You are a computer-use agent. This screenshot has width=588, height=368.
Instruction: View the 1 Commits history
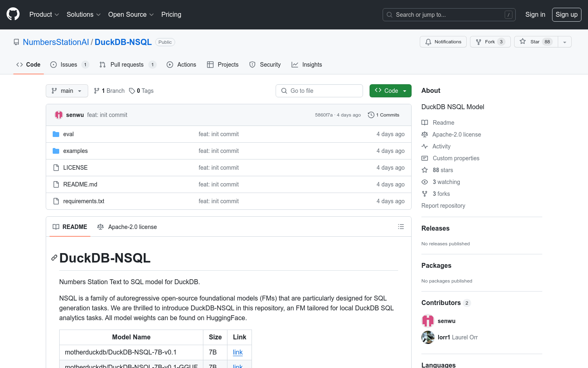tap(384, 115)
